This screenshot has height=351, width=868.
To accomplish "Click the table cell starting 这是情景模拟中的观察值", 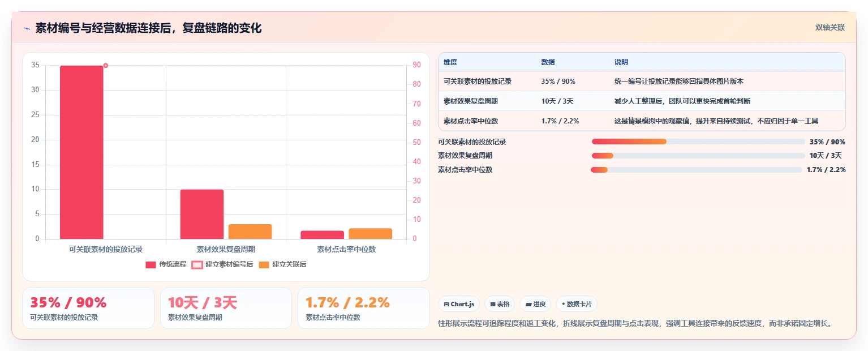I will 716,121.
